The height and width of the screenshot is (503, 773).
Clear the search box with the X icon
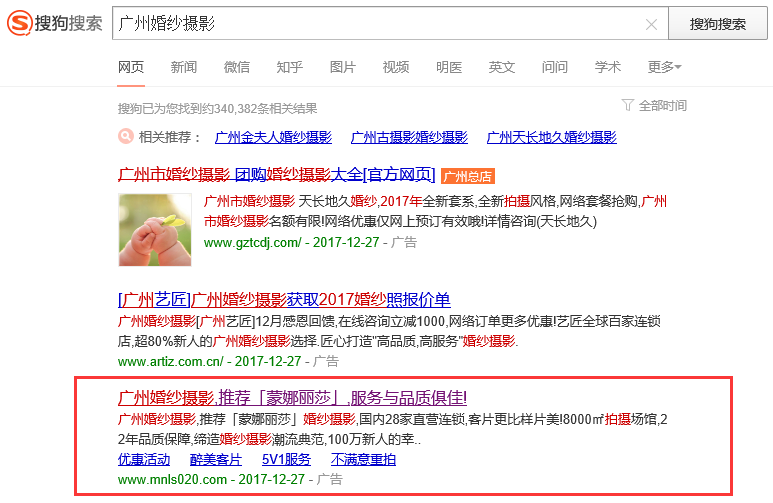click(x=651, y=24)
